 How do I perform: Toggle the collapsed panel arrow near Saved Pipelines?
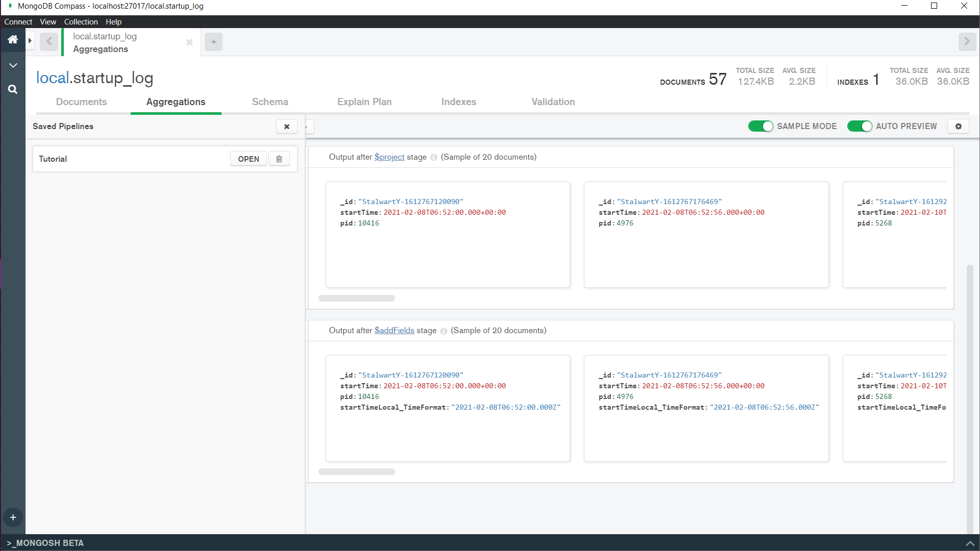click(x=310, y=127)
